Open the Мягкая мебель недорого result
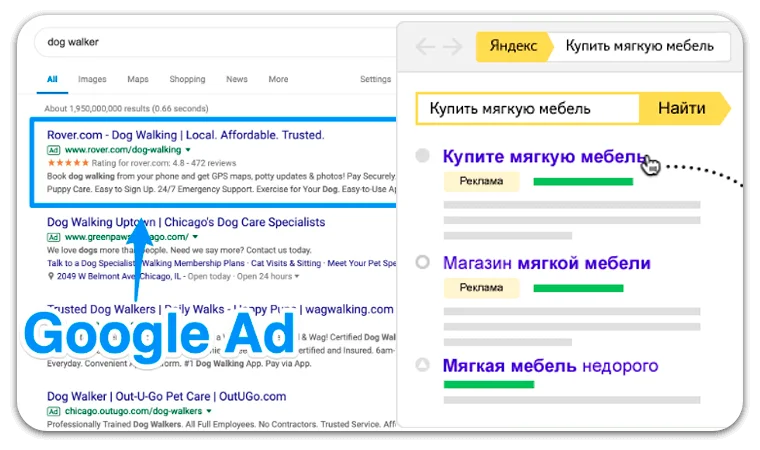This screenshot has width=760, height=450. click(x=551, y=366)
